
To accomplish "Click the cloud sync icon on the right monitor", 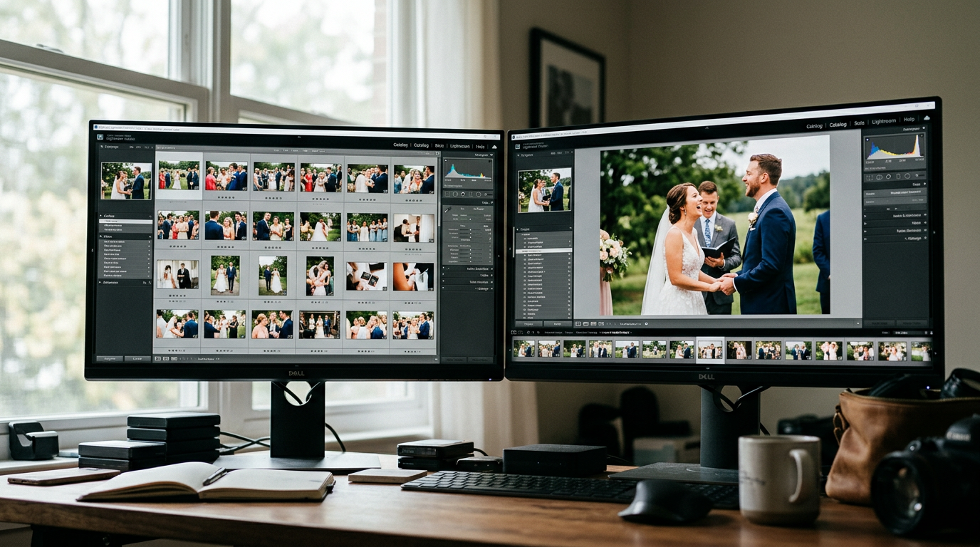I will coord(927,118).
